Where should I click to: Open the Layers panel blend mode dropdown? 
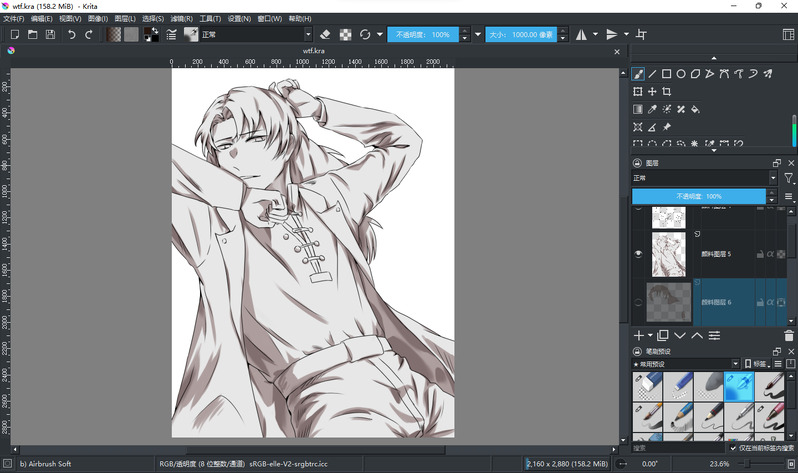point(704,178)
